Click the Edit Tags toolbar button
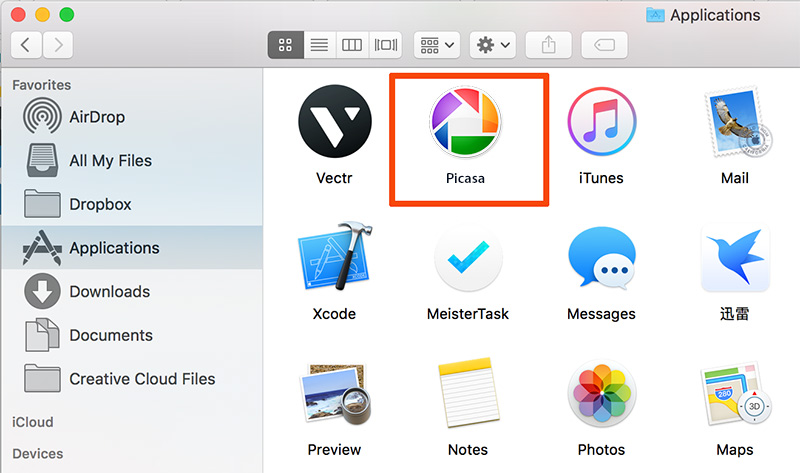Image resolution: width=800 pixels, height=473 pixels. tap(605, 45)
